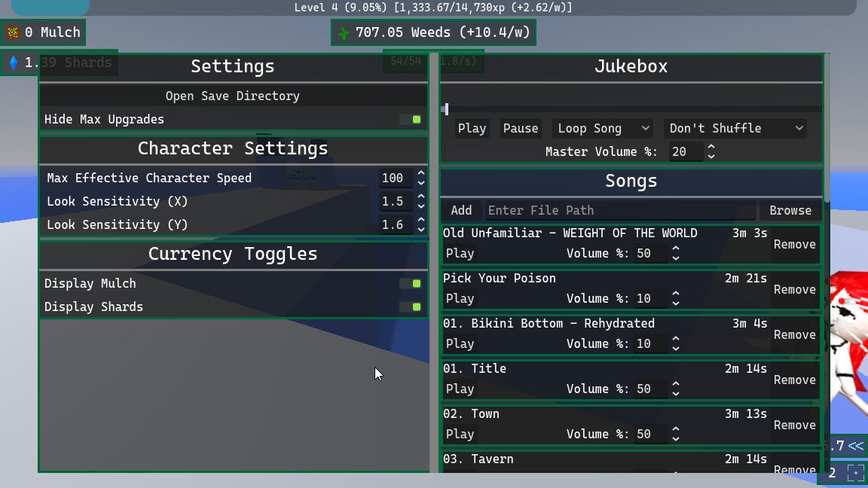Play the 02. Town song

tap(460, 435)
